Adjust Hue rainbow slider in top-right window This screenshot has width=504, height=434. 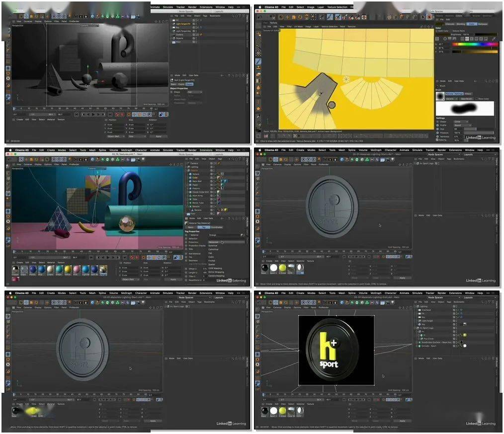[x=475, y=44]
